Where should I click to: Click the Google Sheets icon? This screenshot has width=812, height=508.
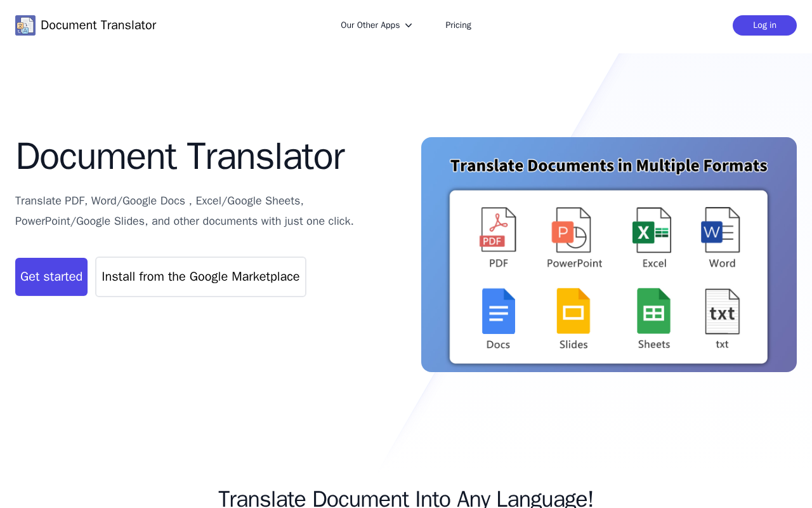coord(653,311)
